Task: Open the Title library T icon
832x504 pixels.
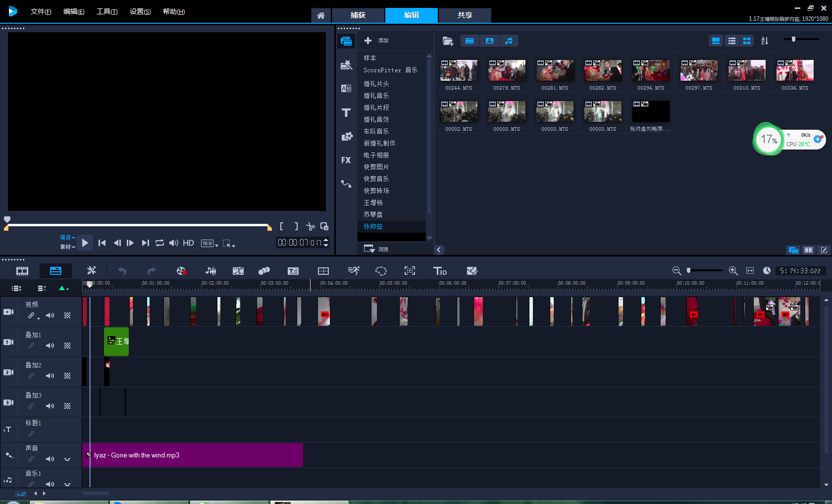Action: coord(346,112)
